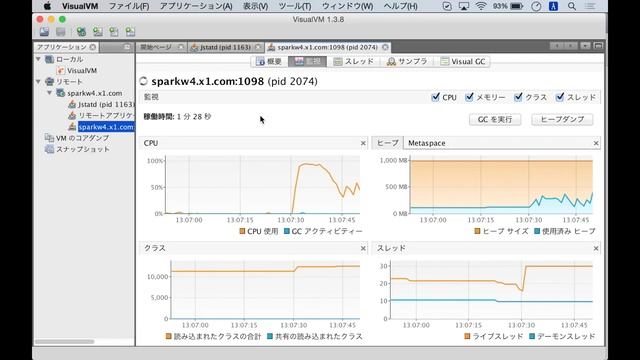Close the sparkw4.x1.com:1098 tab
Image resolution: width=640 pixels, height=360 pixels.
click(385, 47)
